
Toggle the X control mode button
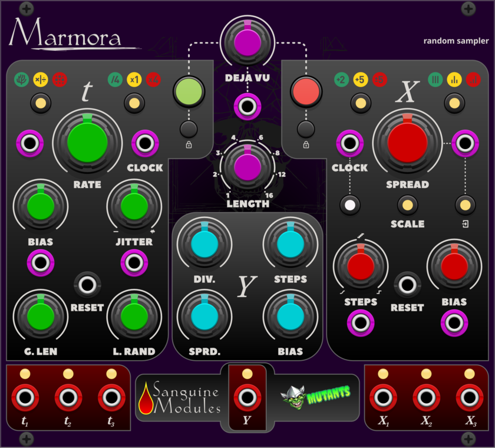click(454, 103)
